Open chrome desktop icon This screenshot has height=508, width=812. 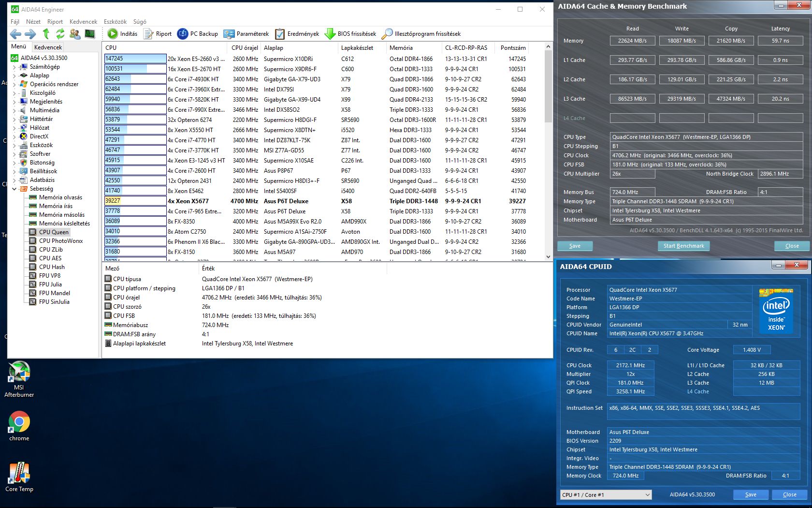pos(19,426)
